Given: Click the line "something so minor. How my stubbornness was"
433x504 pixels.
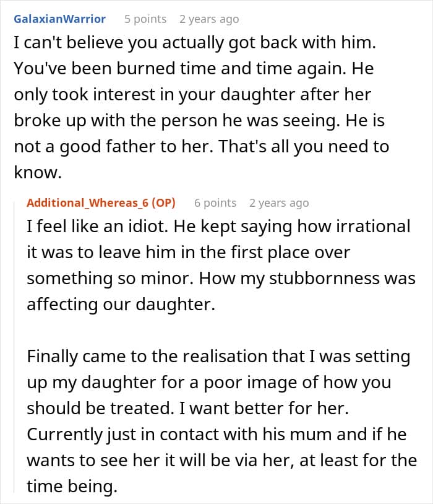Looking at the screenshot, I should [221, 279].
